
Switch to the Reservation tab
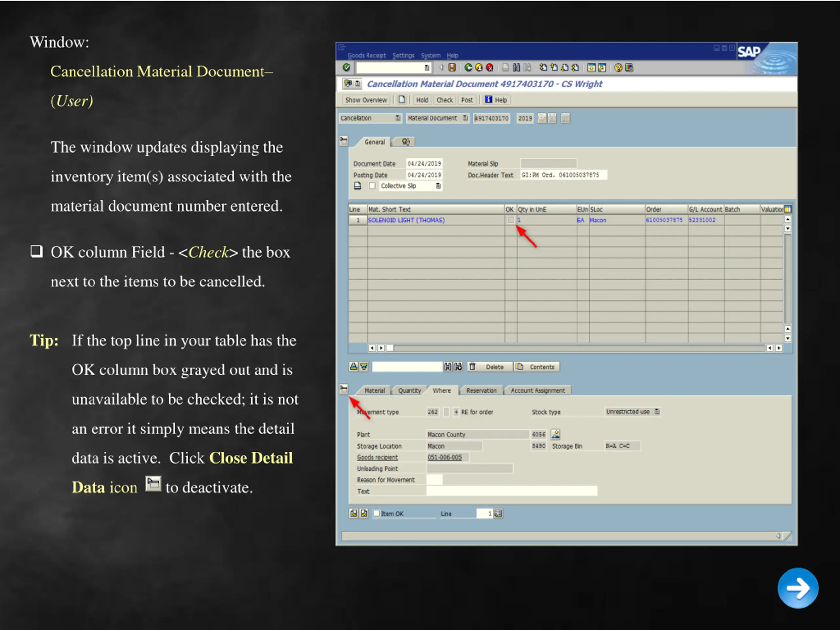(481, 390)
